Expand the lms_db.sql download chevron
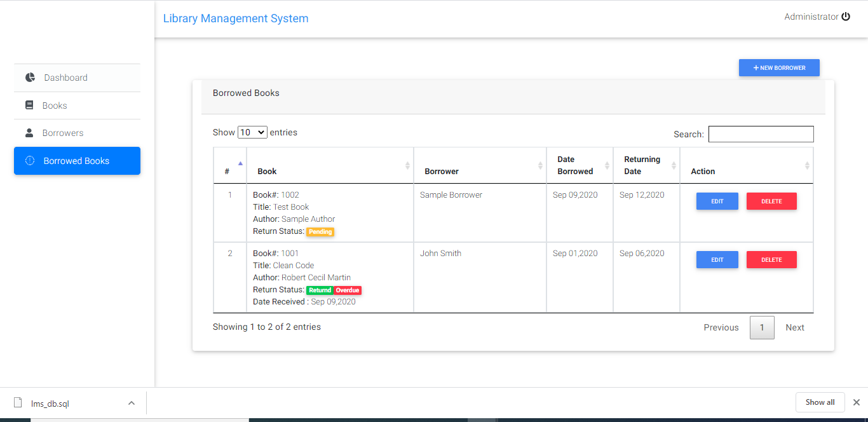Viewport: 868px width, 422px height. (131, 402)
